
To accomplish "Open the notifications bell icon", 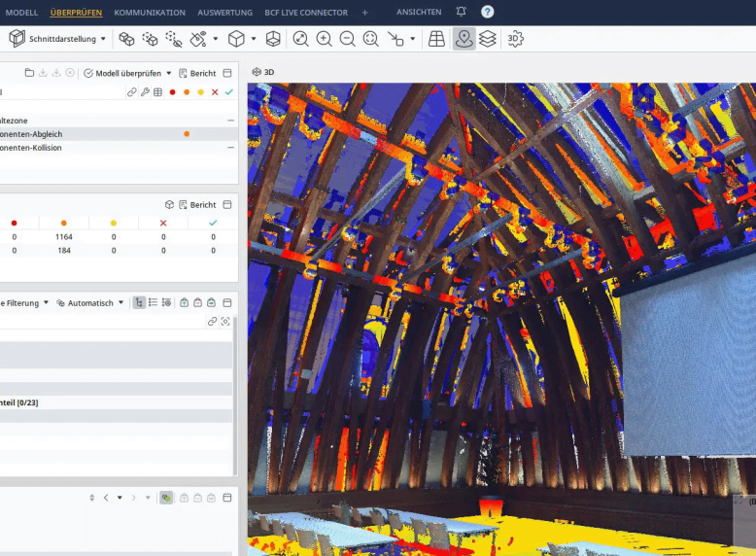I will 461,12.
